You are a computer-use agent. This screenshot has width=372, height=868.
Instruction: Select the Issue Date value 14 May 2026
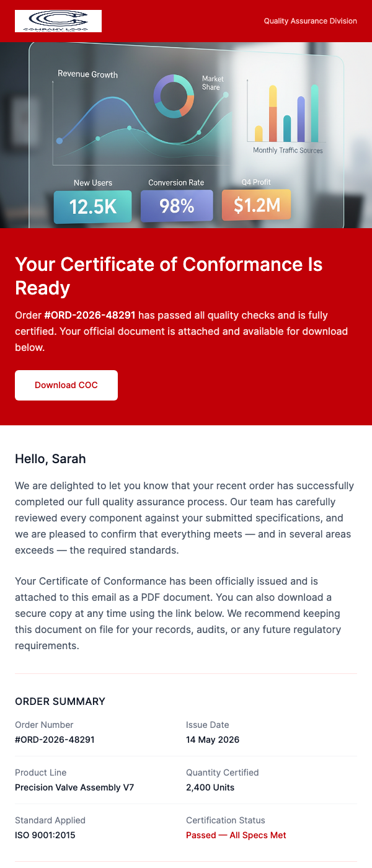coord(213,739)
